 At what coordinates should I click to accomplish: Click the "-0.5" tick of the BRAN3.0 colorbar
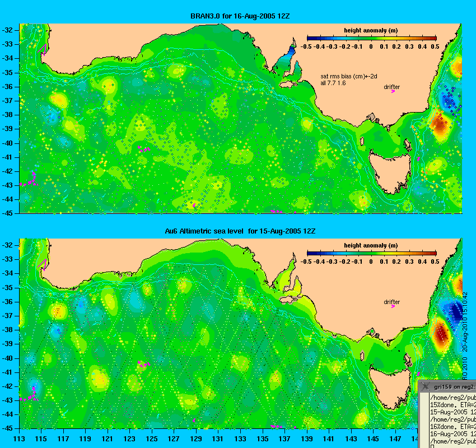306,46
